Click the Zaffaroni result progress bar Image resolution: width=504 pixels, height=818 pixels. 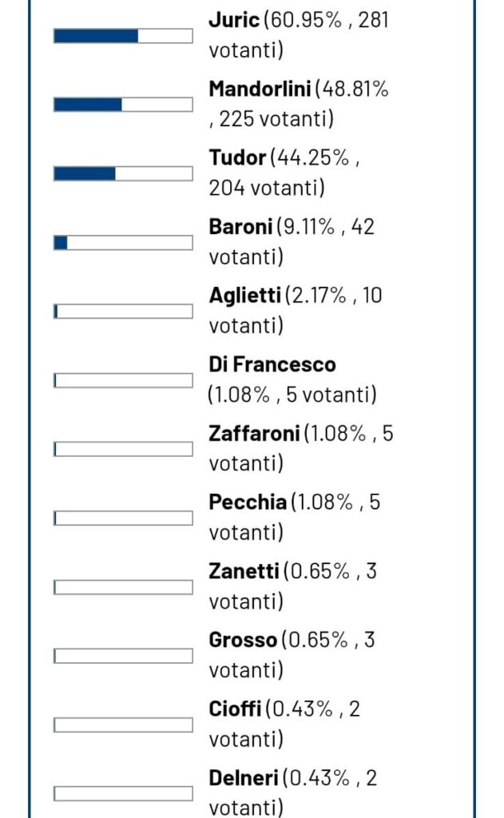pyautogui.click(x=123, y=449)
